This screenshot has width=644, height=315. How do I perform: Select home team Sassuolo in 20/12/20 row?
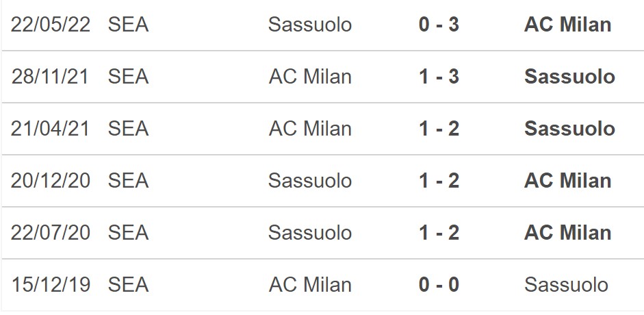point(310,181)
